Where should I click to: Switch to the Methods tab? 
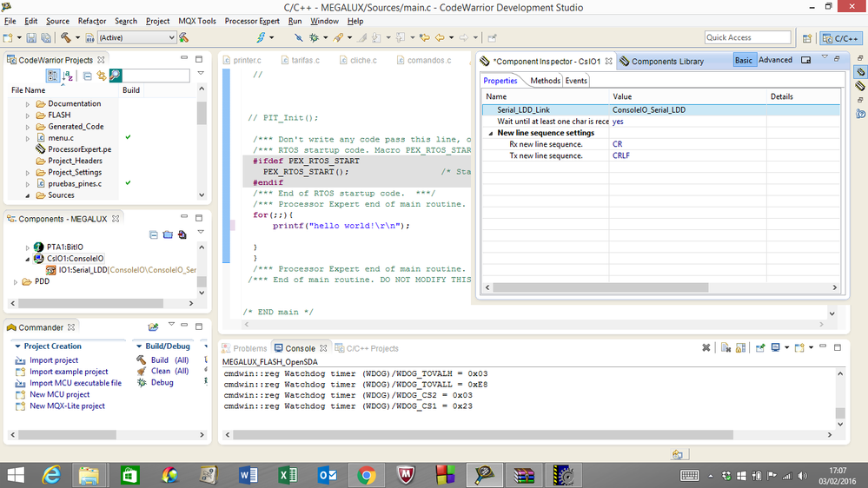coord(545,81)
